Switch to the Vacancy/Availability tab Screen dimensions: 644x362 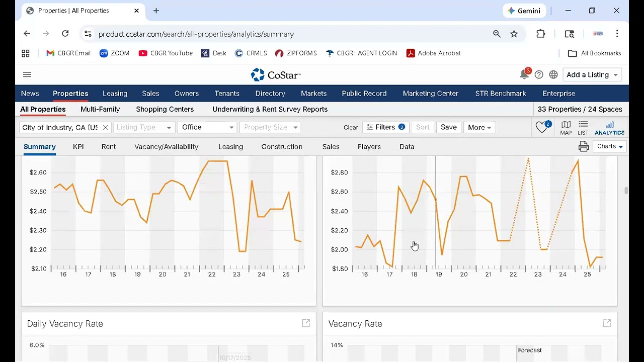(167, 147)
